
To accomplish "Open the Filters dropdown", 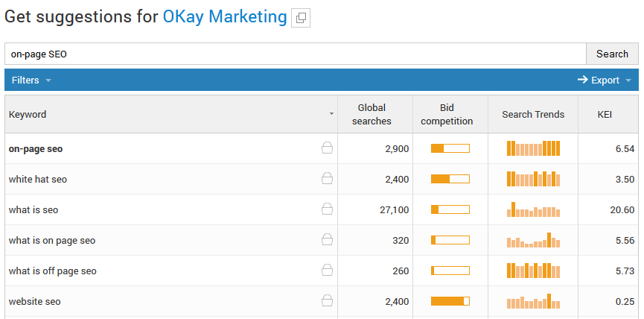I will click(31, 80).
